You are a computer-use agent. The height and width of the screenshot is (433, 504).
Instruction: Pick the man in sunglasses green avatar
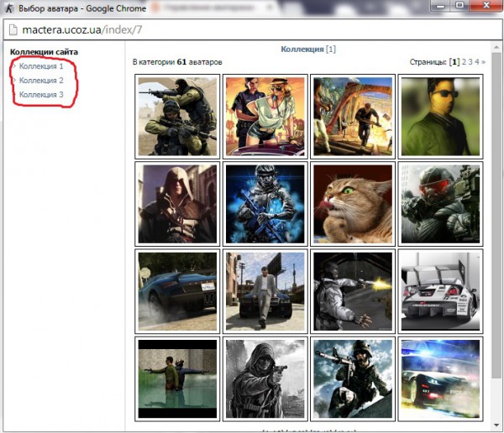click(440, 117)
